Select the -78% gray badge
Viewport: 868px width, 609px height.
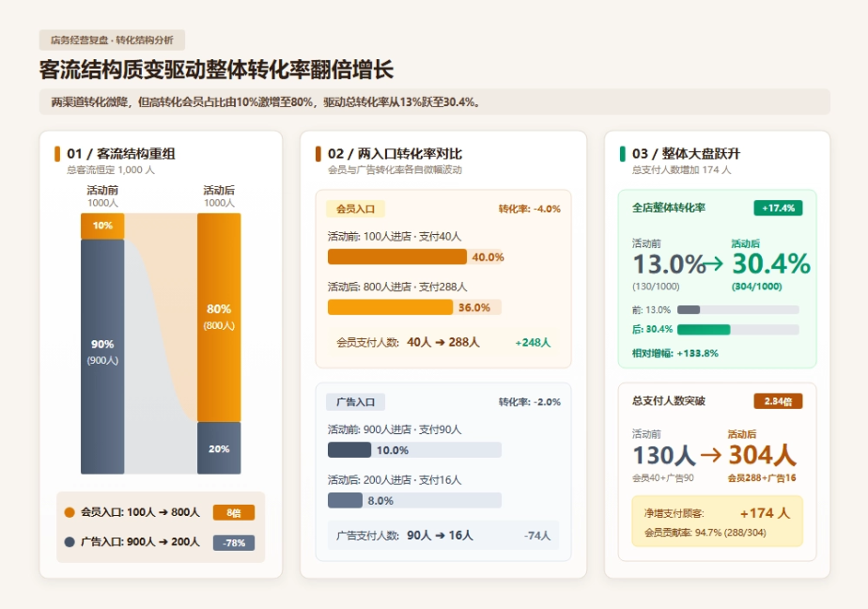pyautogui.click(x=234, y=542)
